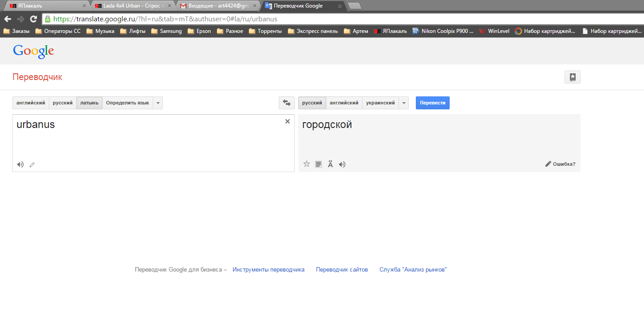The width and height of the screenshot is (644, 336).
Task: Select русский as target language
Action: click(312, 103)
